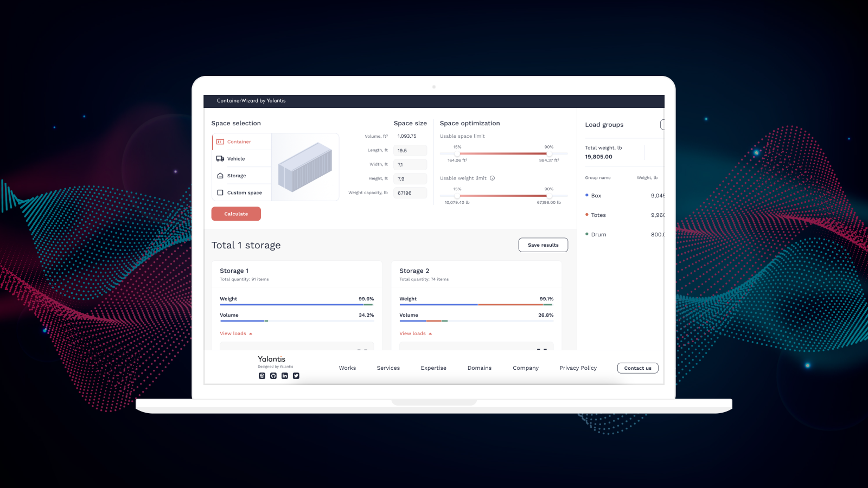
Task: Select the Storage space option
Action: tap(236, 176)
